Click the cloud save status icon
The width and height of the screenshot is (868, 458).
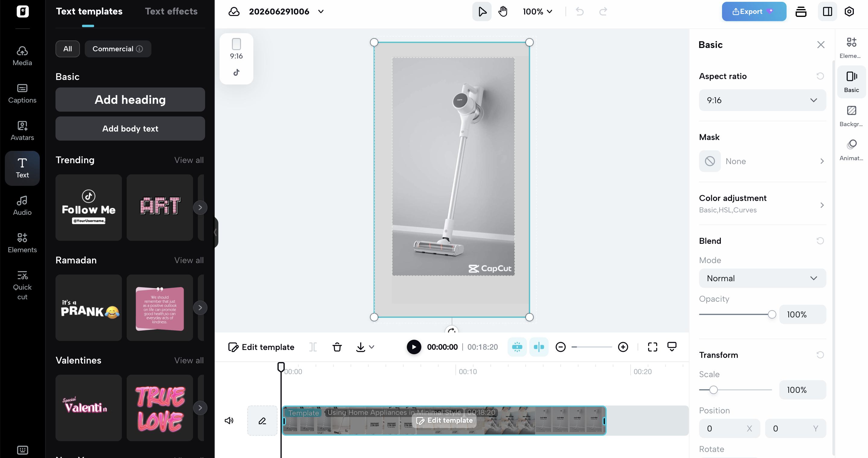pos(234,11)
